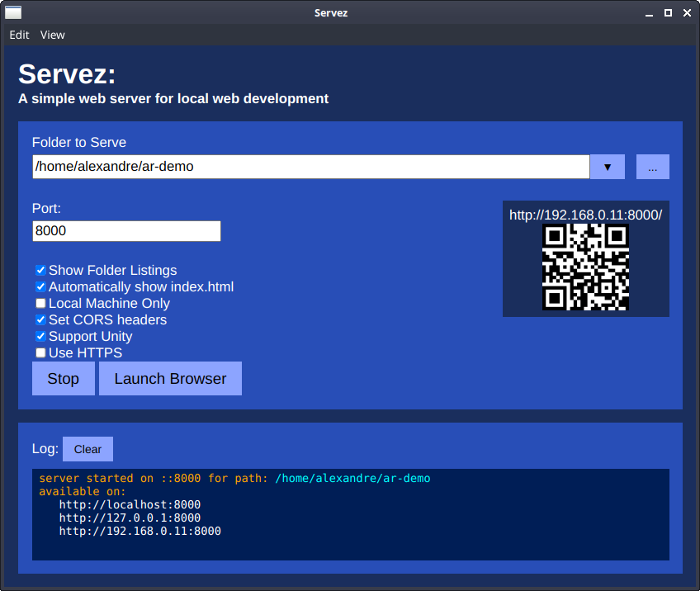Uncheck Automatically show index.html
The height and width of the screenshot is (591, 700).
40,287
